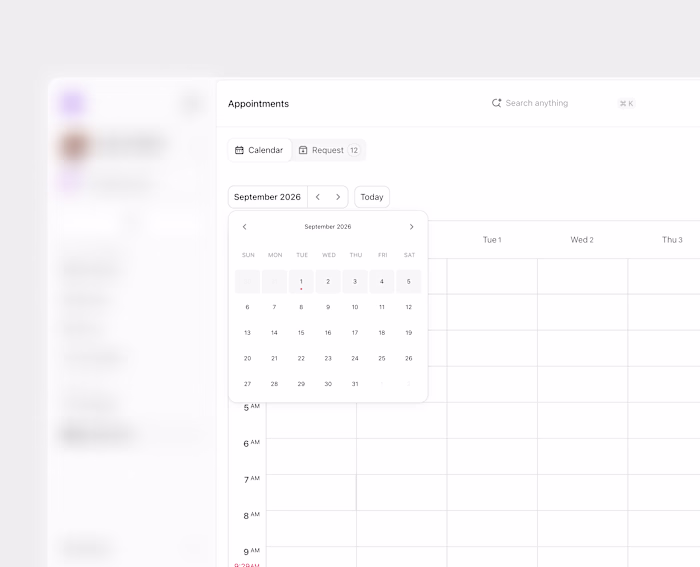
Task: Go to next month in toolbar
Action: point(338,197)
